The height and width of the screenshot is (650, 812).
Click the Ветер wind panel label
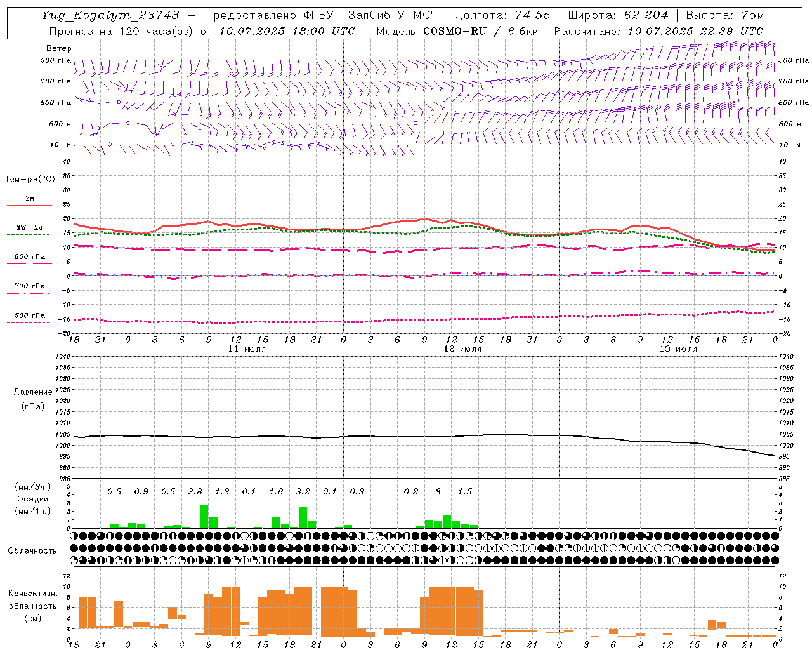click(59, 48)
